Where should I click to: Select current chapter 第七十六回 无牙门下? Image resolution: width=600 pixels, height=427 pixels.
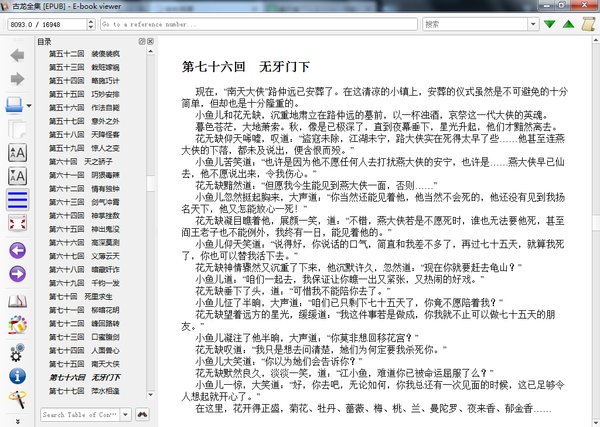coord(85,378)
